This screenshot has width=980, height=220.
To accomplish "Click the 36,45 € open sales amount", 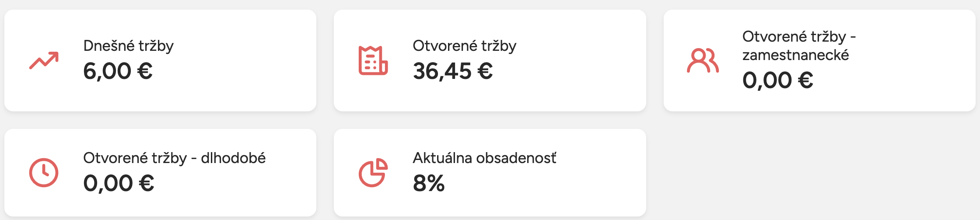I will click(453, 71).
